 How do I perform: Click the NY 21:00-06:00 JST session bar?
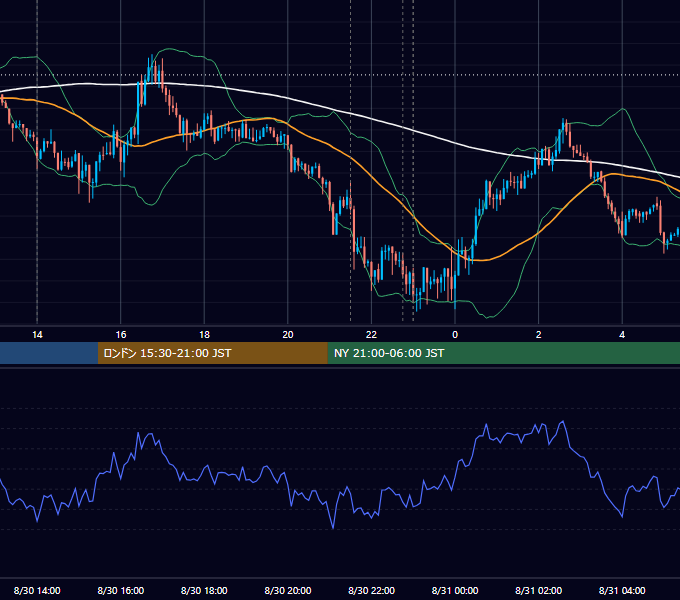[503, 353]
